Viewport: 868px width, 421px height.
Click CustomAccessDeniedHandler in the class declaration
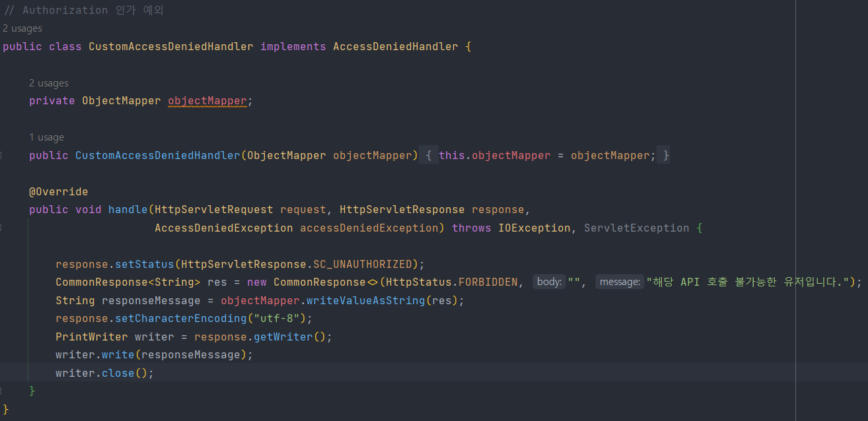click(170, 46)
